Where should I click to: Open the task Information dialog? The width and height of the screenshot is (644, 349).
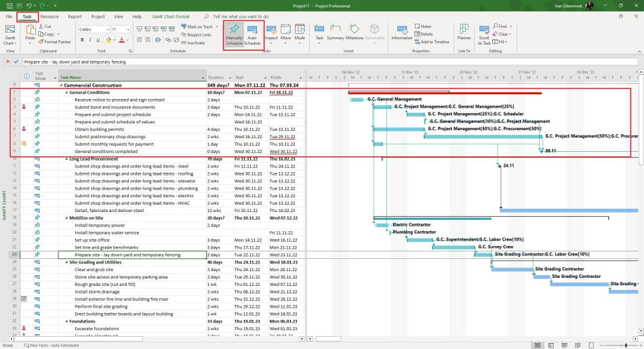tap(401, 33)
